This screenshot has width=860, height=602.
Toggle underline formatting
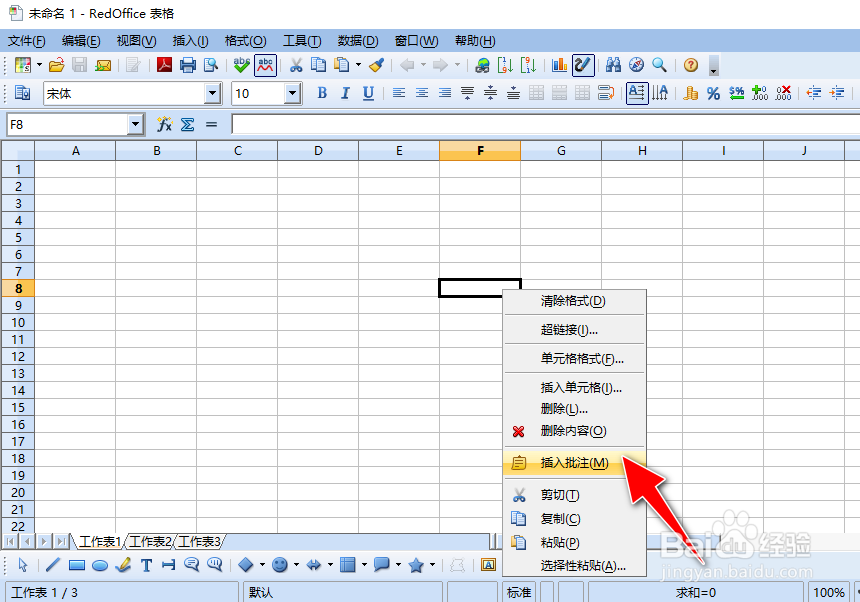tap(369, 93)
